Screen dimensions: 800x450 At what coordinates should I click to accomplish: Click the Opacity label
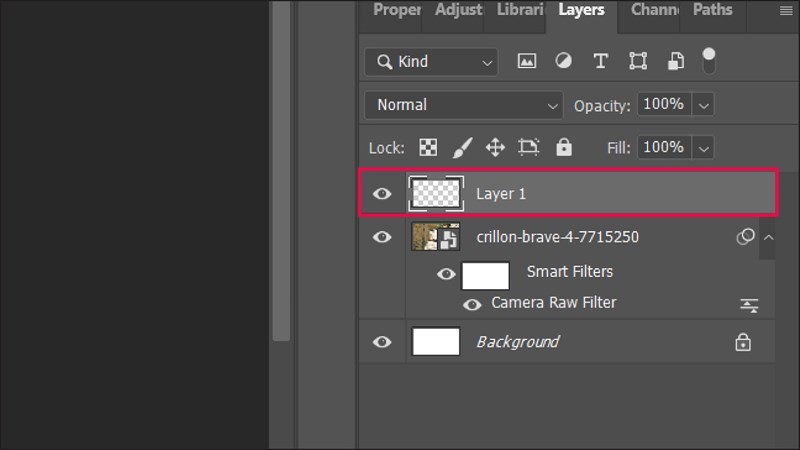pos(602,106)
